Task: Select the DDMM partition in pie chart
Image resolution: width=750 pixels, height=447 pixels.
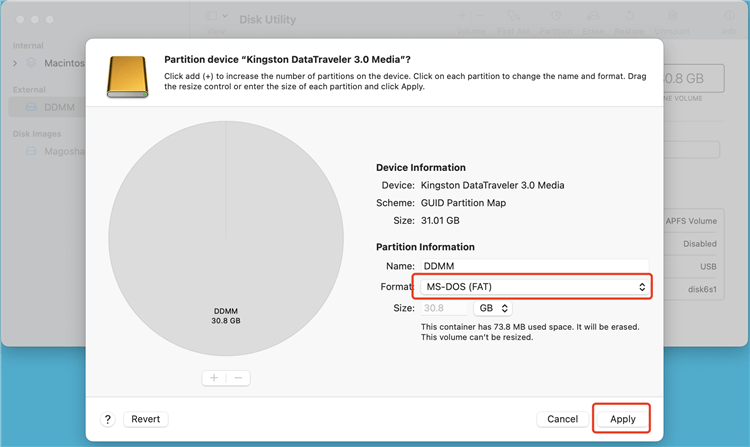Action: (225, 250)
